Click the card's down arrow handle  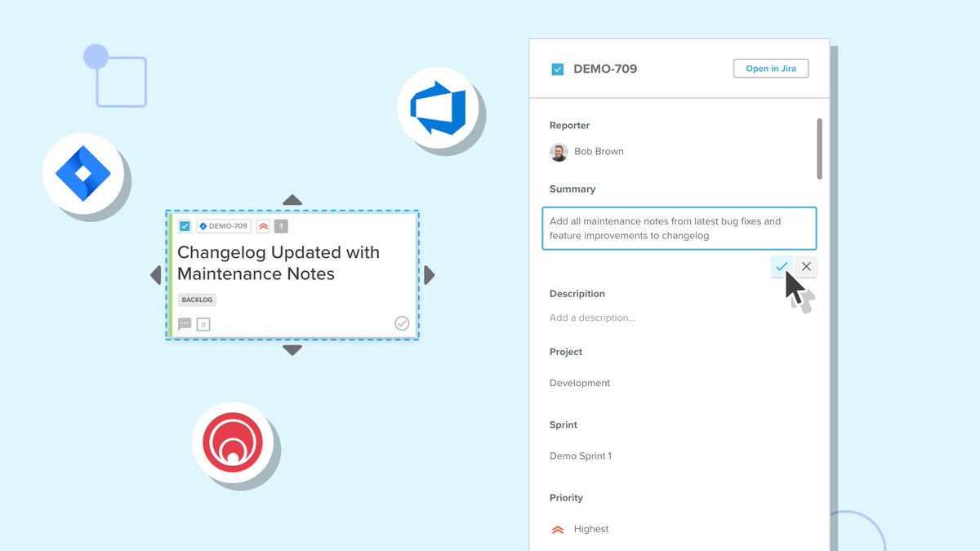[292, 350]
